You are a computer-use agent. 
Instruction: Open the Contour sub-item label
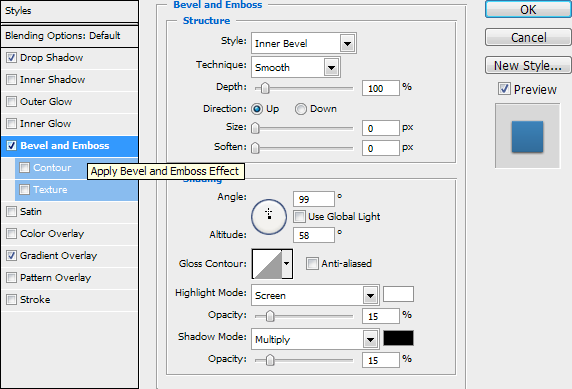[52, 167]
